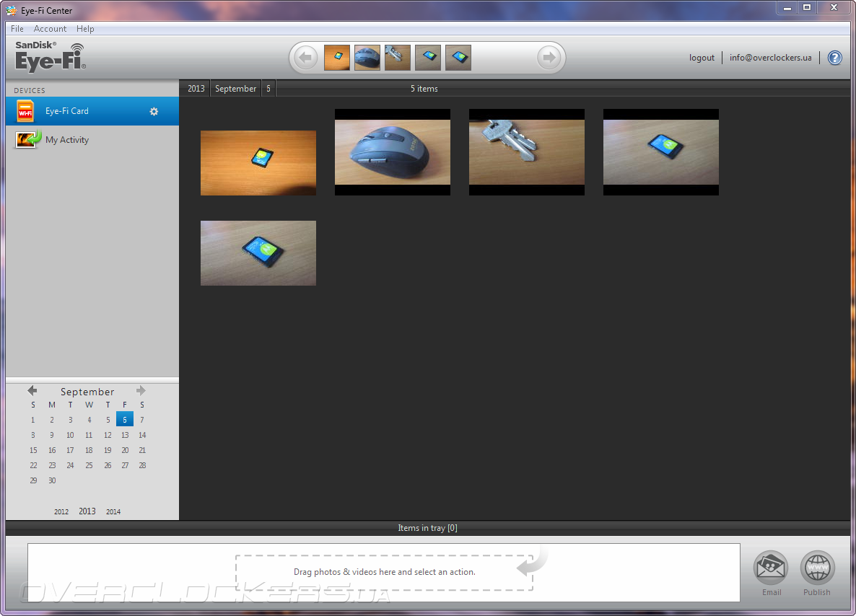Click the Publish globe button
Viewport: 856px width, 616px height.
coord(817,574)
